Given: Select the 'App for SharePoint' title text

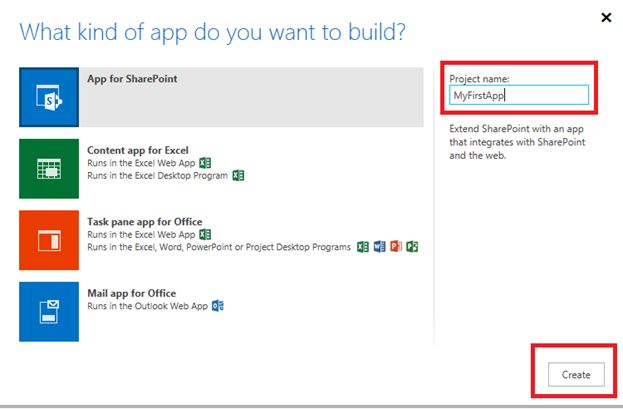Looking at the screenshot, I should tap(132, 78).
